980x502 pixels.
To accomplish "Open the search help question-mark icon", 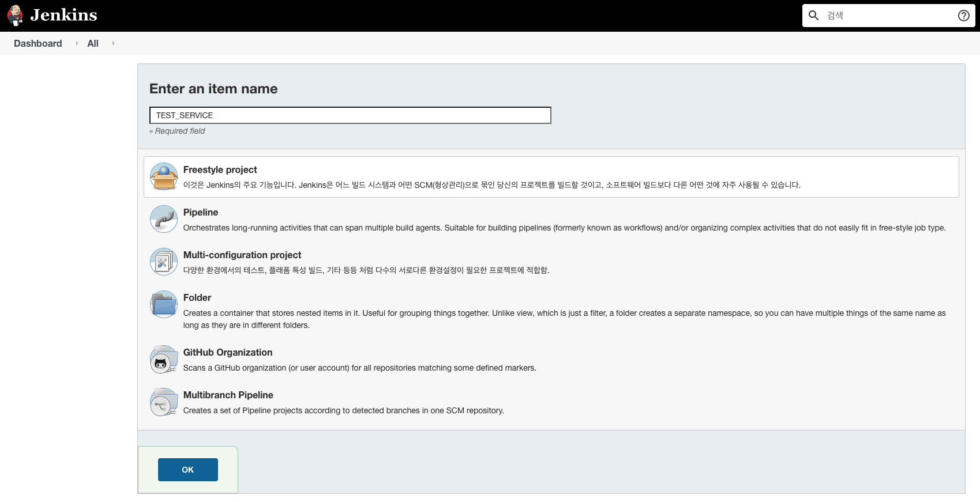I will [963, 16].
